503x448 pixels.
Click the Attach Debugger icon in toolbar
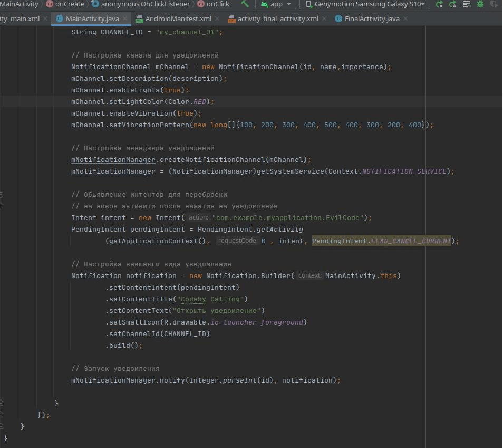tap(494, 4)
